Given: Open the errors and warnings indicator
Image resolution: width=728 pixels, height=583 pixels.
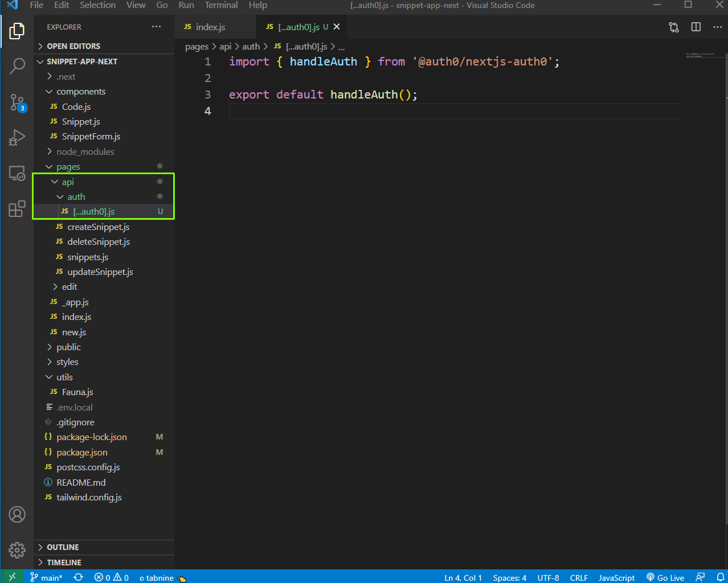Looking at the screenshot, I should point(112,577).
